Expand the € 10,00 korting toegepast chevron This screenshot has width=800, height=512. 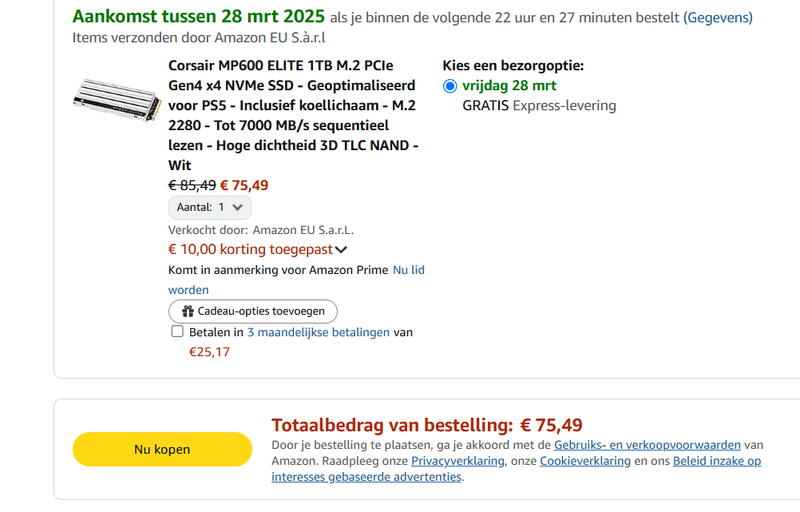(341, 250)
